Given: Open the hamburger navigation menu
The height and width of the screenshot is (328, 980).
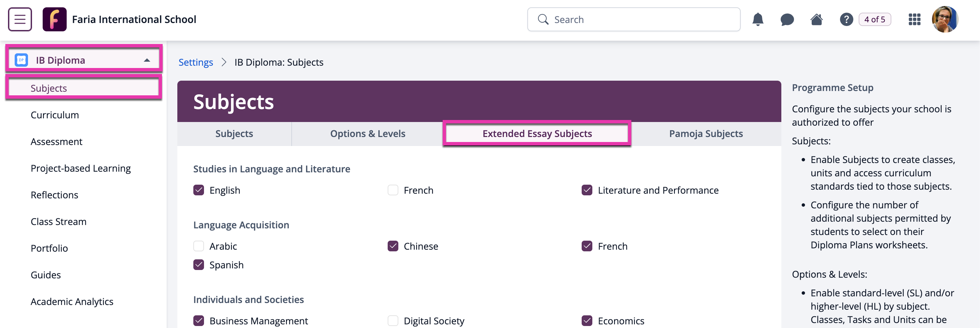Looking at the screenshot, I should click(20, 19).
